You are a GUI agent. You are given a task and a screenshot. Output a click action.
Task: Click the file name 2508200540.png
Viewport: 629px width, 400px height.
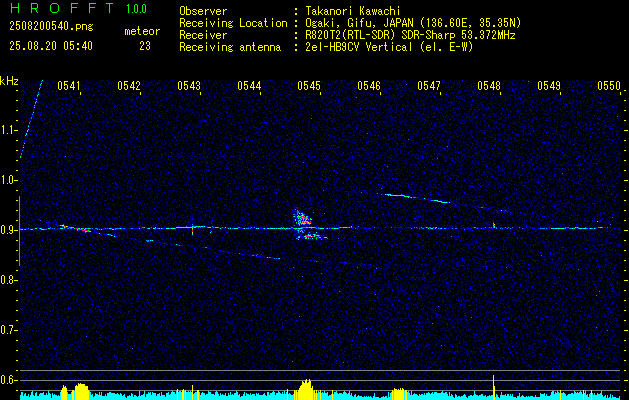tap(51, 27)
